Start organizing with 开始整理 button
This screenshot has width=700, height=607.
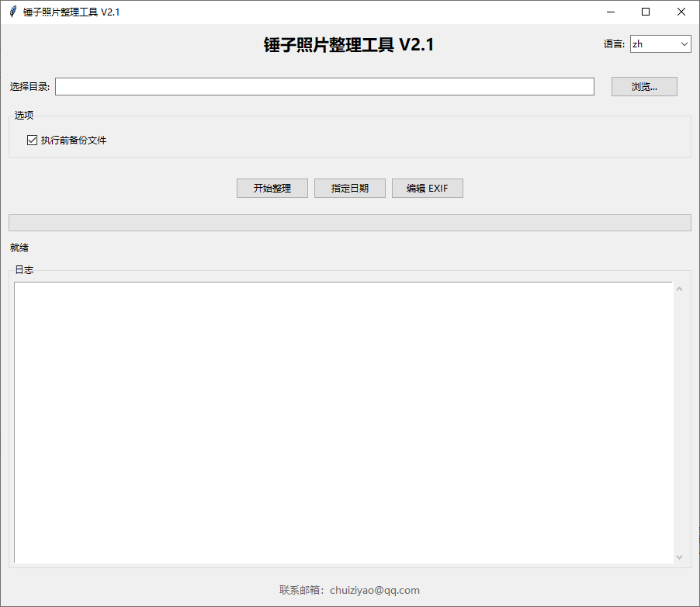point(272,189)
